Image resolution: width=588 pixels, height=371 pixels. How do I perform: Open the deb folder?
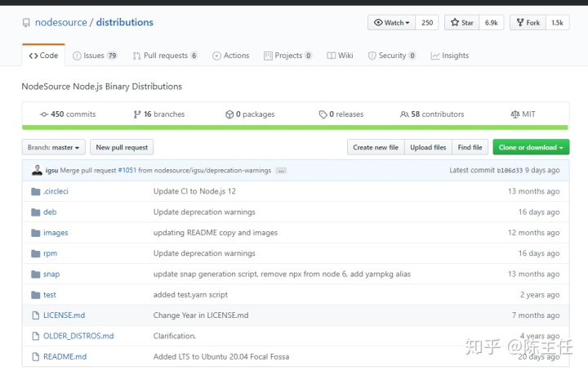coord(50,212)
